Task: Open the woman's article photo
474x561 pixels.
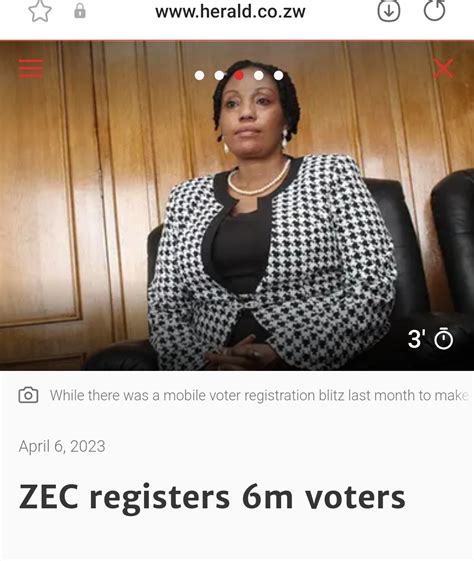Action: [237, 206]
